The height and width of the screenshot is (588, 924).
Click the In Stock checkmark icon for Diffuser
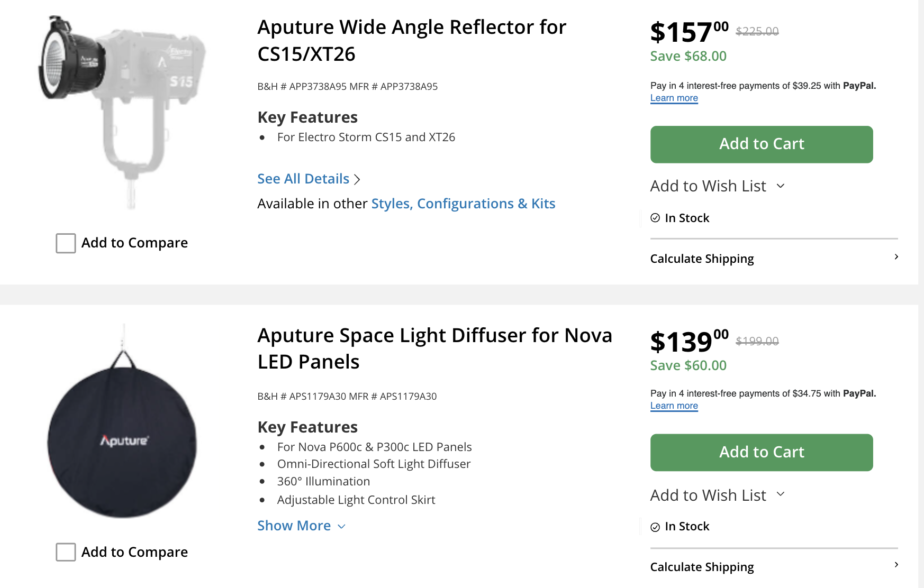[x=655, y=527]
